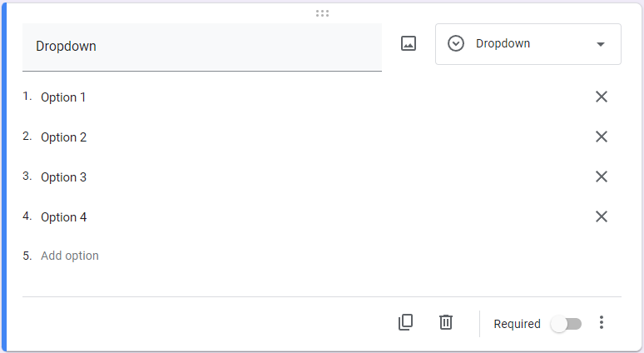Select the Option 3 text
This screenshot has height=353, width=644.
[x=63, y=177]
